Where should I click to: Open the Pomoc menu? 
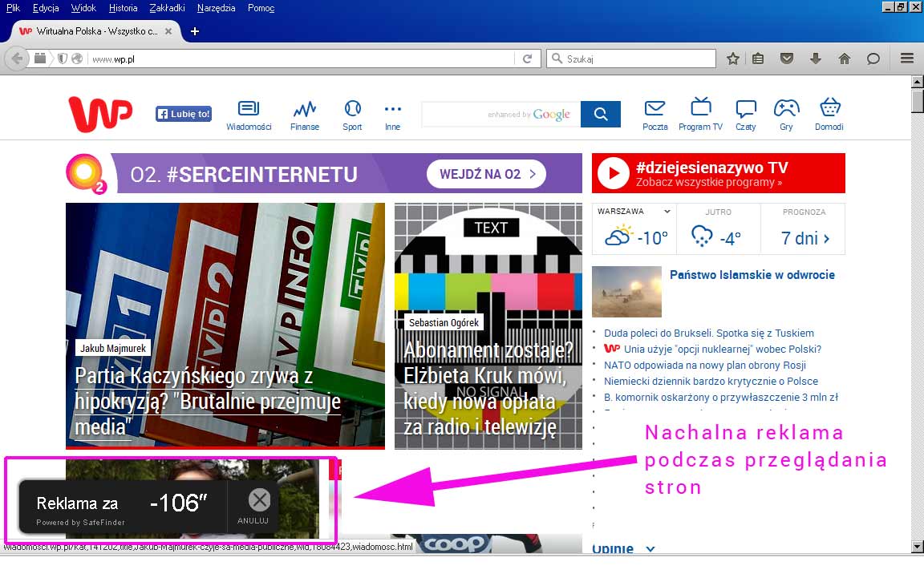pos(261,8)
